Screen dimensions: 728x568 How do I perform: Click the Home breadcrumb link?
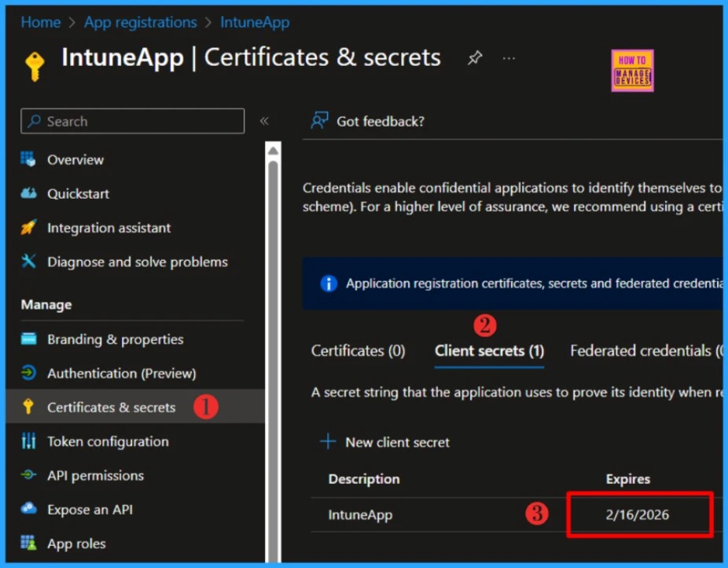[41, 22]
